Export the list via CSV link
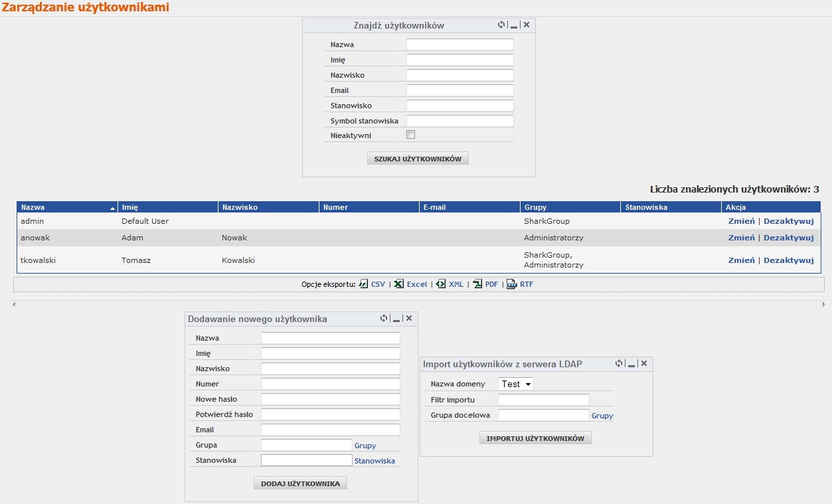Image resolution: width=832 pixels, height=504 pixels. pyautogui.click(x=378, y=284)
